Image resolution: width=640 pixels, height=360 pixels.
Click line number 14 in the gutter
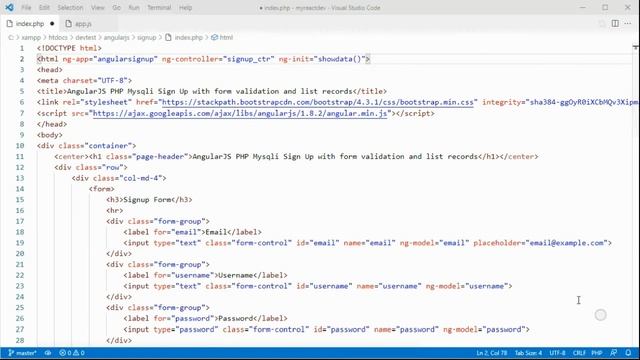pyautogui.click(x=20, y=189)
